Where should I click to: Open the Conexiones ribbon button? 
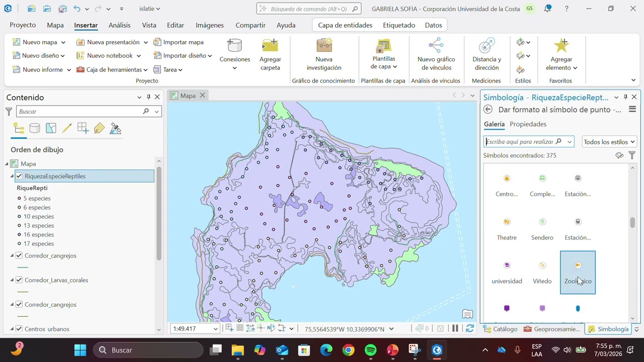click(234, 55)
